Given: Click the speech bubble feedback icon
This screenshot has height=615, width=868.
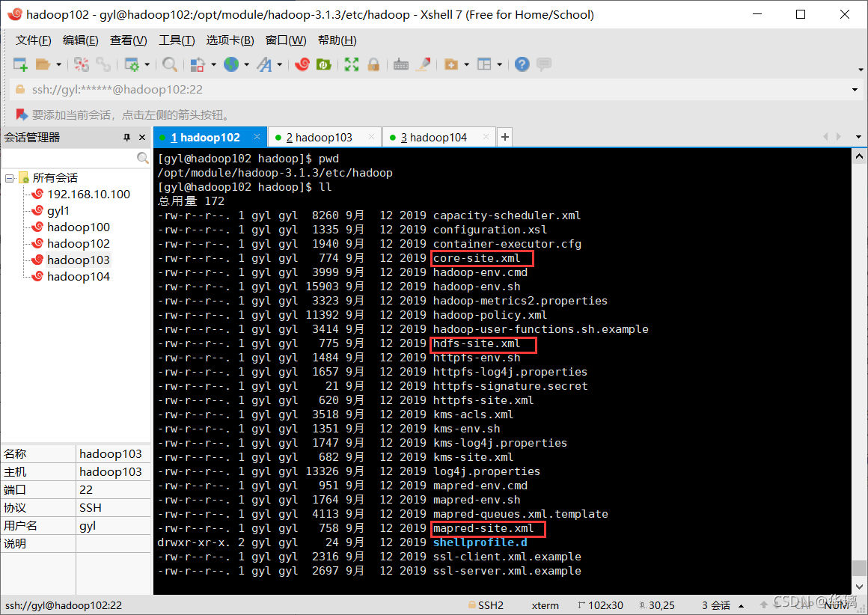Looking at the screenshot, I should point(544,64).
